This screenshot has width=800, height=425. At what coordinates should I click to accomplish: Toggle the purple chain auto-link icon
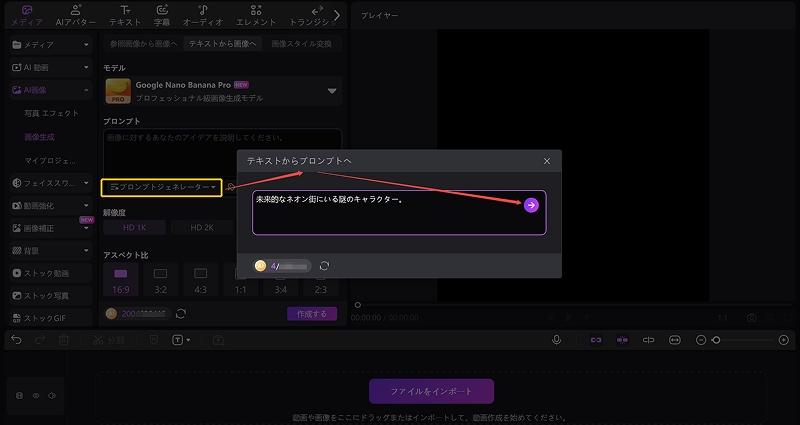[x=596, y=340]
